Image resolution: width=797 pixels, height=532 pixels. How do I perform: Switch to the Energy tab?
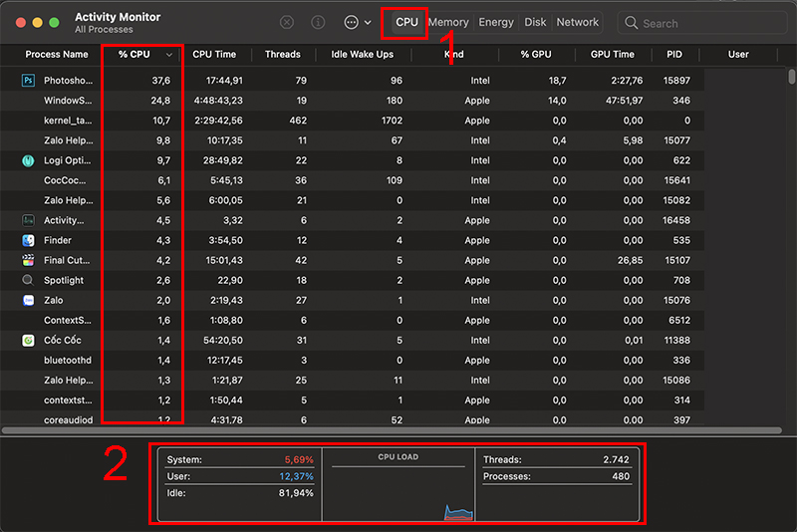(496, 22)
